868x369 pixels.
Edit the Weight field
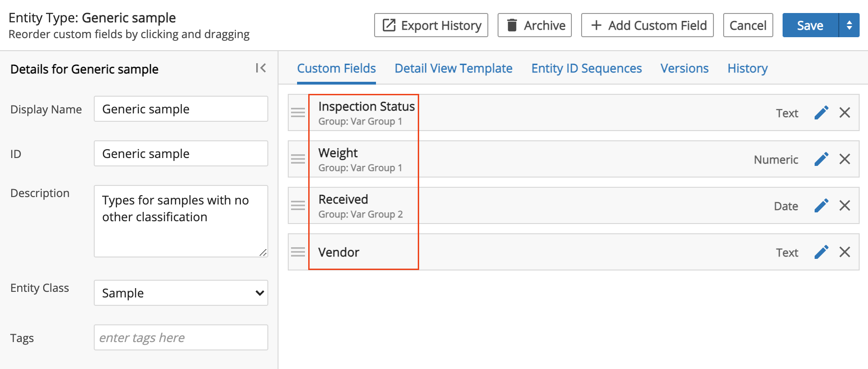click(821, 159)
